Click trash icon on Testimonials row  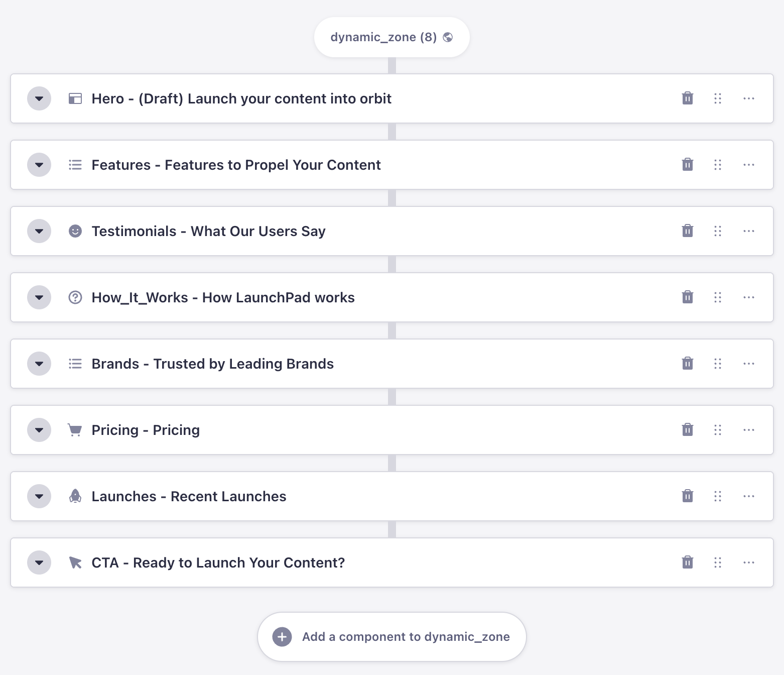pyautogui.click(x=688, y=231)
